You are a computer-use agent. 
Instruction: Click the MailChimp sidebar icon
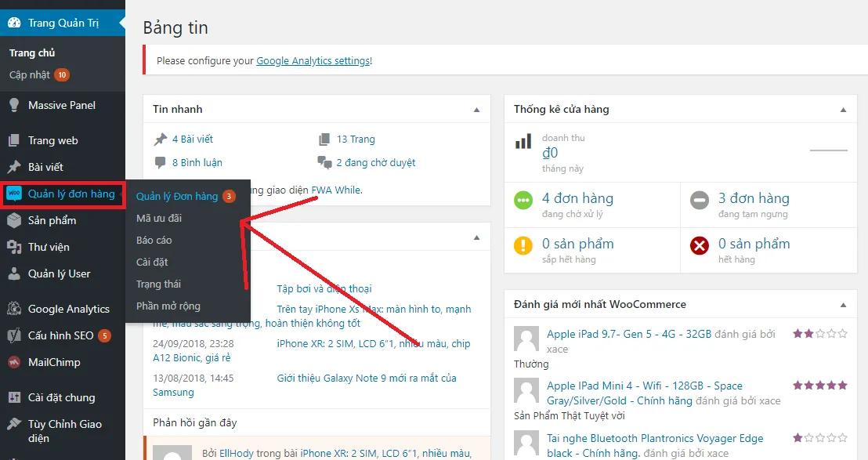[14, 362]
